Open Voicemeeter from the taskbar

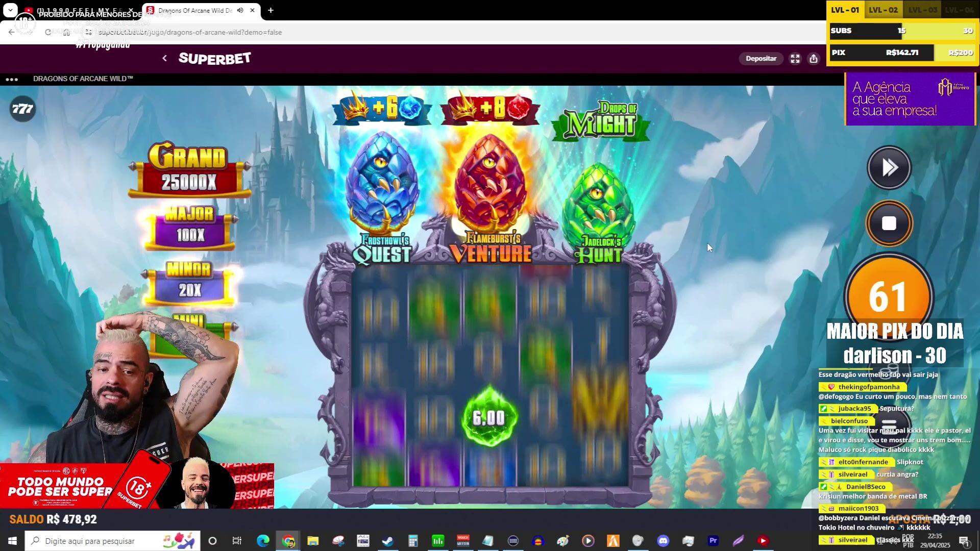click(463, 541)
